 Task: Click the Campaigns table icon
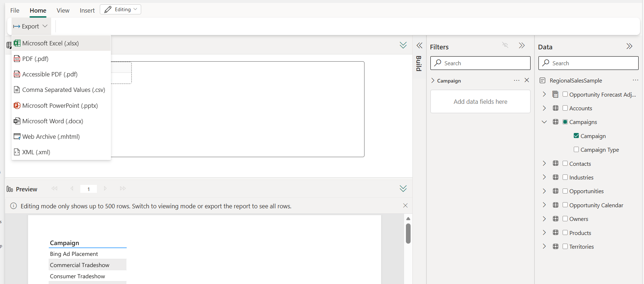click(x=556, y=122)
